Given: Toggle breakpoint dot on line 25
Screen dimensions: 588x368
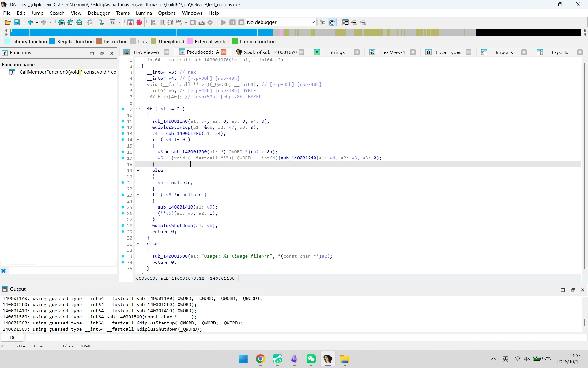Looking at the screenshot, I should tap(123, 207).
